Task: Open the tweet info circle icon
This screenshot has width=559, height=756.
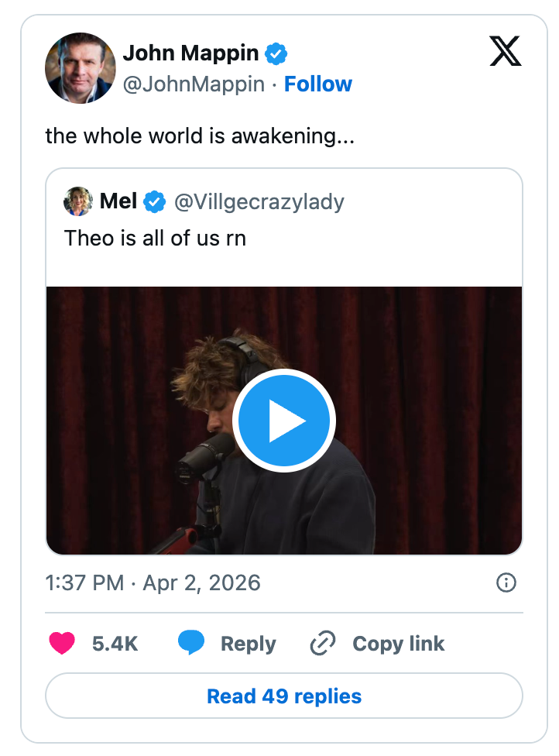Action: (x=506, y=582)
